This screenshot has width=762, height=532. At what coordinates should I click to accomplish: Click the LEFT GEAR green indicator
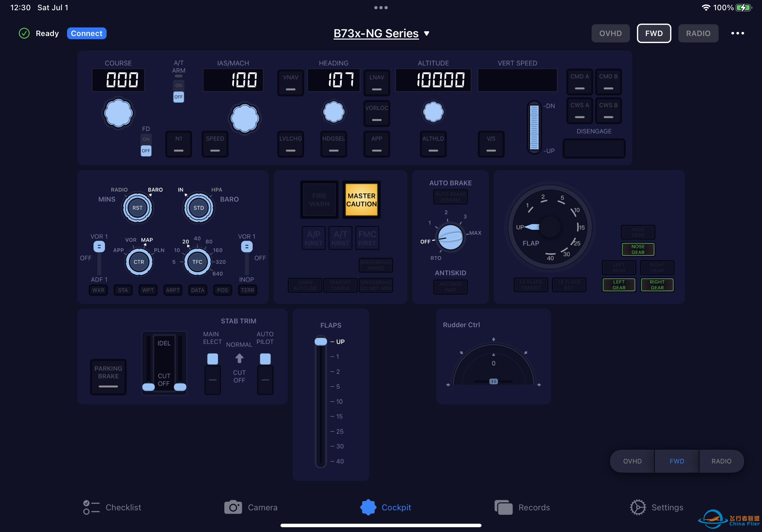[619, 284]
